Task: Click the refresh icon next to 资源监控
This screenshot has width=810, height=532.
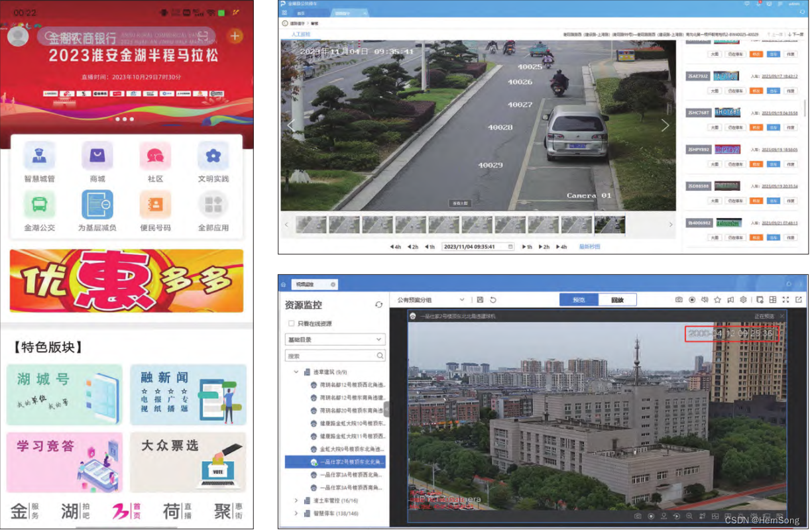Action: pos(378,304)
